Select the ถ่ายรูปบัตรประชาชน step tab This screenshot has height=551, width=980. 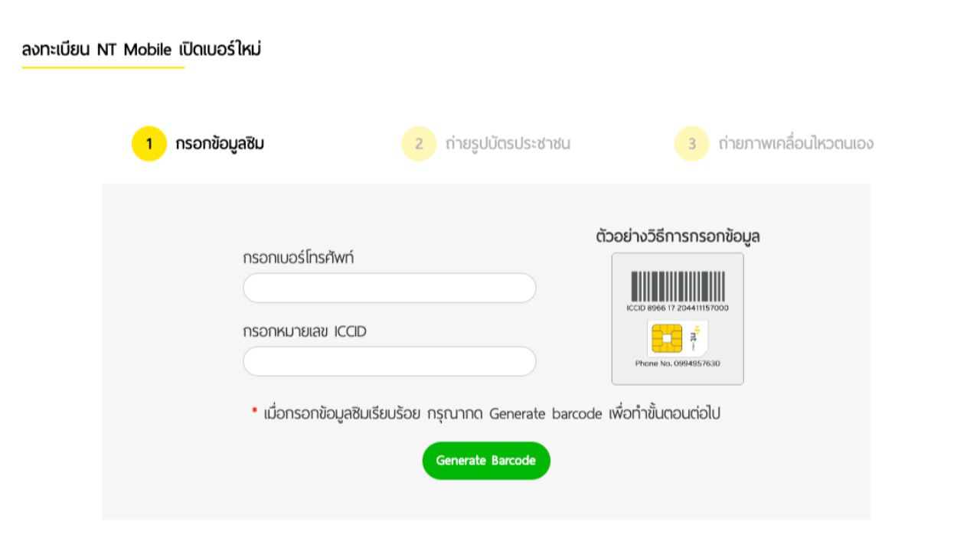(x=508, y=144)
